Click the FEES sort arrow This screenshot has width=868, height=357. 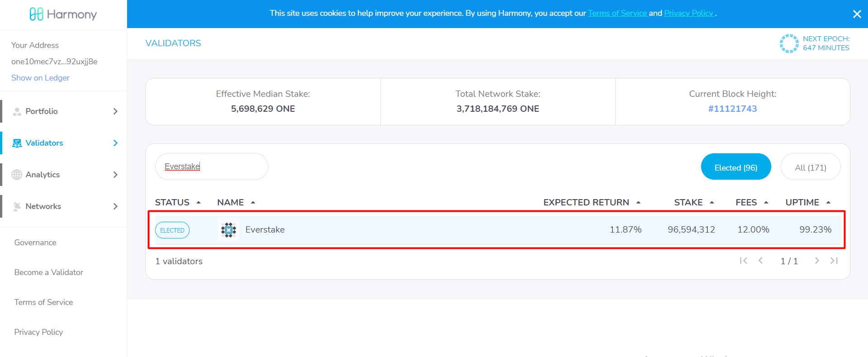pos(766,203)
